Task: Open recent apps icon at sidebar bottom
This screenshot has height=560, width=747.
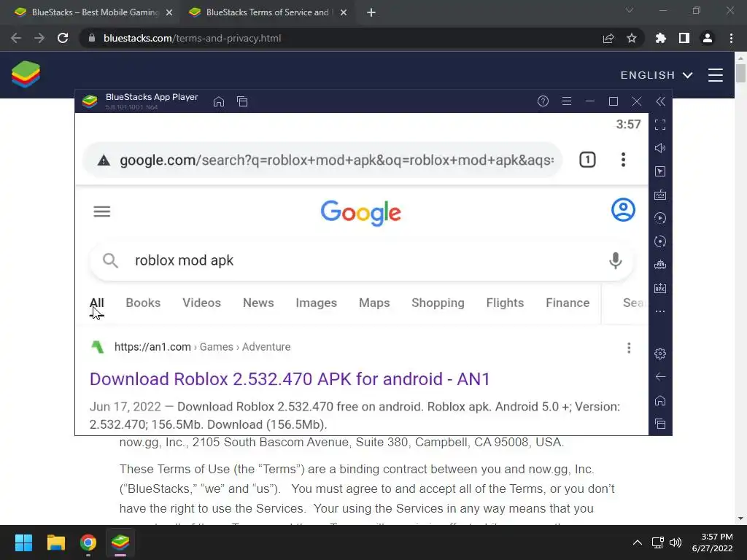Action: 659,424
